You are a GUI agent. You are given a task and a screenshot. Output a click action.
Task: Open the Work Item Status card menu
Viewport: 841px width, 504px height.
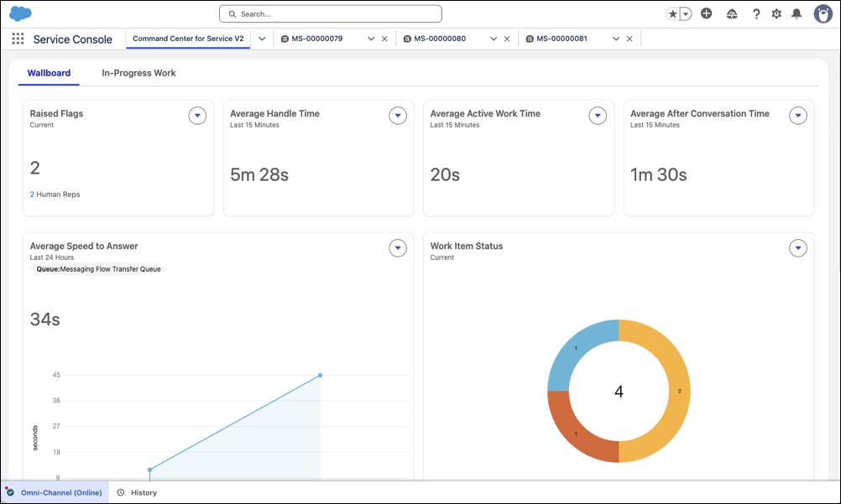[798, 247]
